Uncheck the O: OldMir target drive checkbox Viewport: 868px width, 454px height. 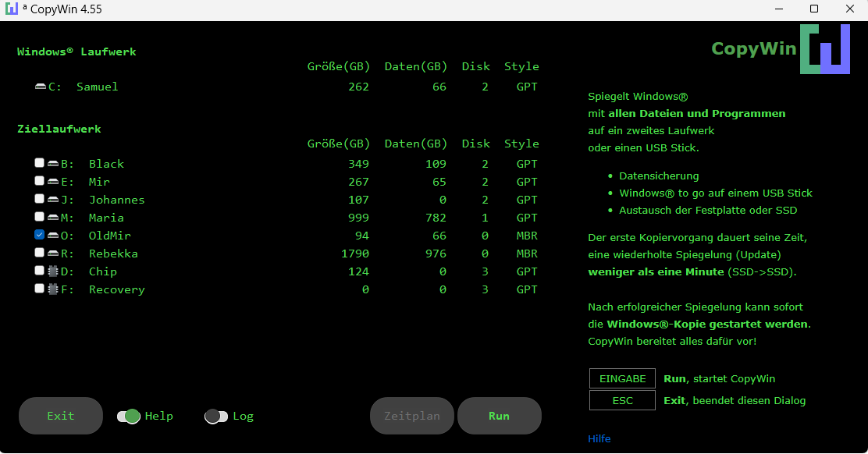[x=39, y=235]
